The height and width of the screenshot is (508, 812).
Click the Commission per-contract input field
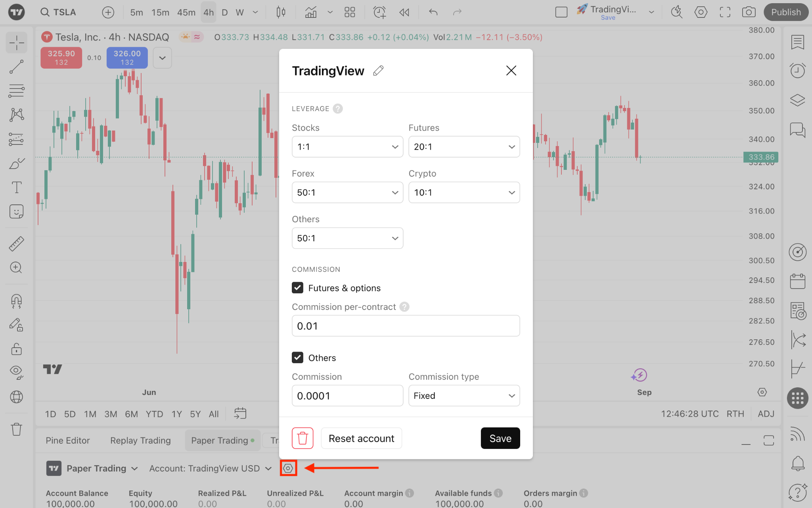coord(406,326)
